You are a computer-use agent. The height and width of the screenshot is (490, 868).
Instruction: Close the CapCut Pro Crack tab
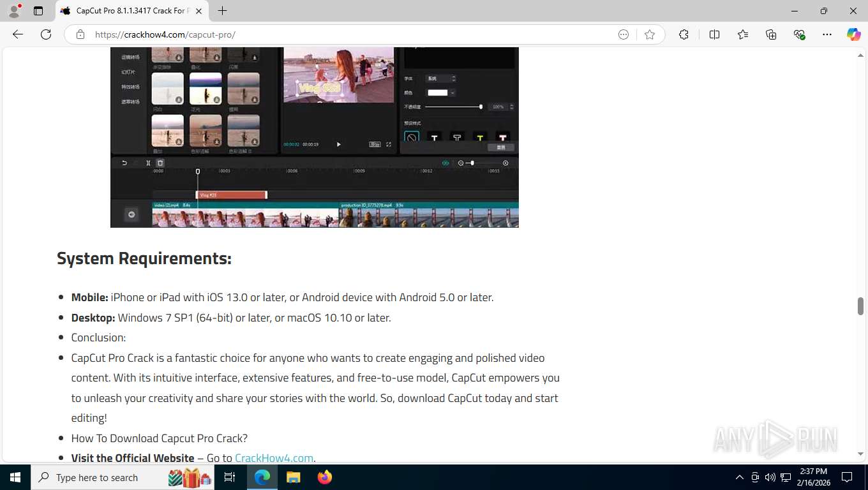[x=198, y=11]
